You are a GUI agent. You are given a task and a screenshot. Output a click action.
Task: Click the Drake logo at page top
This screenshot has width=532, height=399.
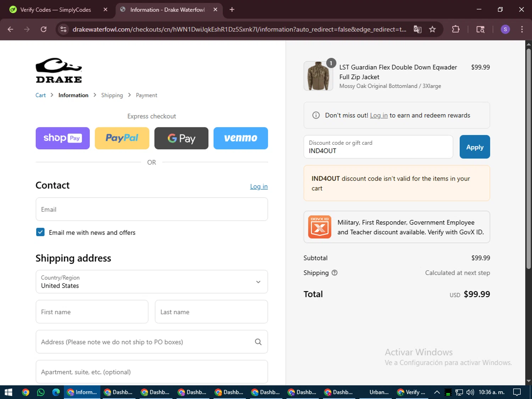point(59,70)
